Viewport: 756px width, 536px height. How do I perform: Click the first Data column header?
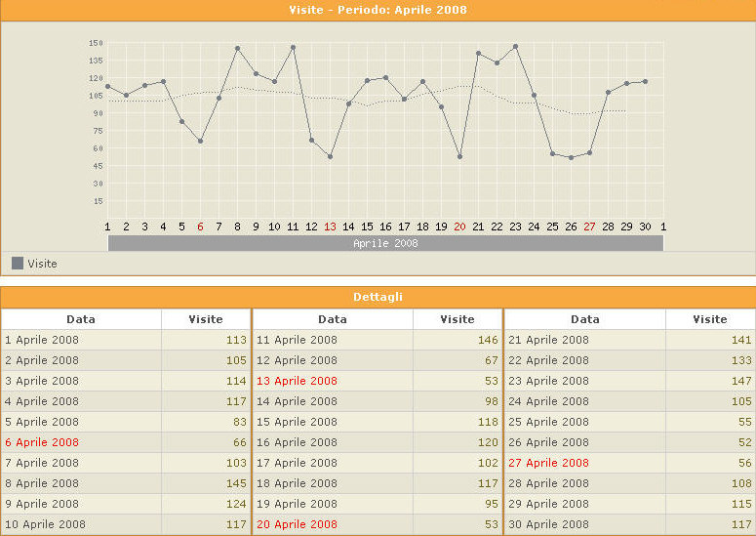pos(81,319)
